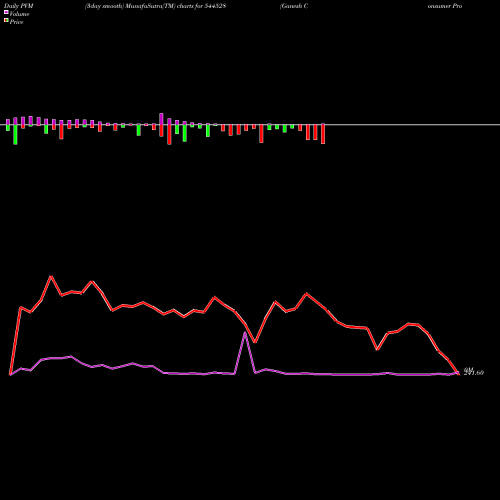The image size is (500, 500).
Task: Click the magenta Volume legend swatch
Action: [6, 12]
